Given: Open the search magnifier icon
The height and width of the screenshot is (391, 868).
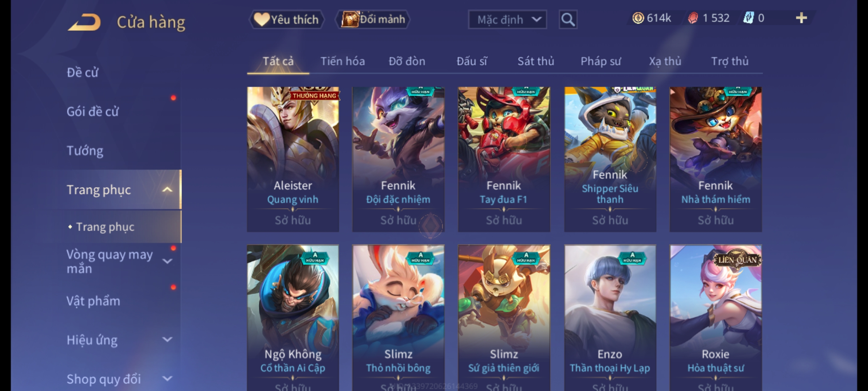Looking at the screenshot, I should click(568, 20).
